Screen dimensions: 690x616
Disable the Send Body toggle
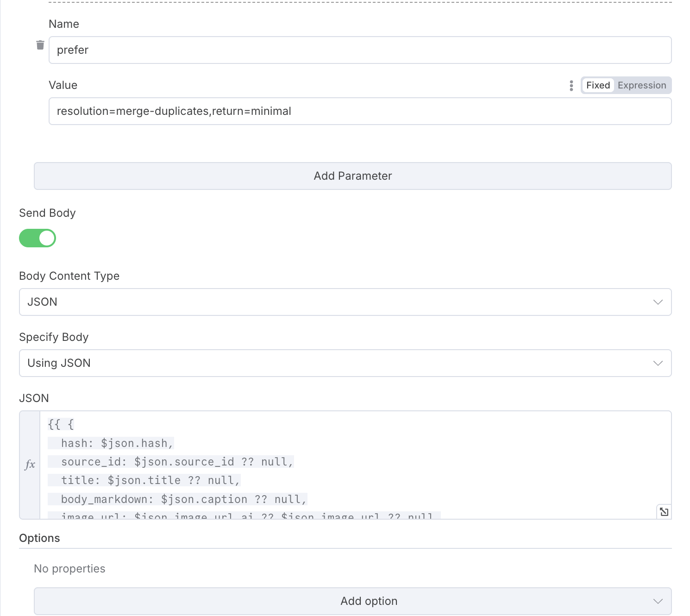[x=38, y=239]
